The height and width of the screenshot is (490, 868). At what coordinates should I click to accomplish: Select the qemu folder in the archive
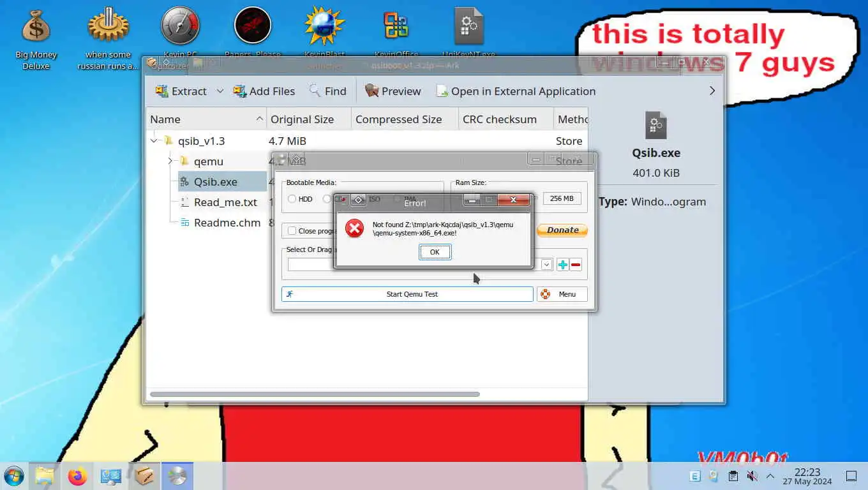click(x=209, y=161)
